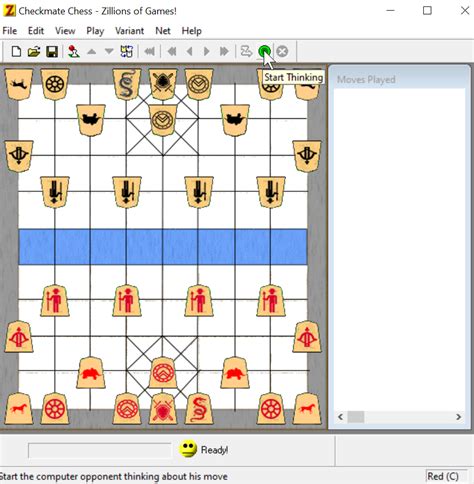Step back one move arrow
The height and width of the screenshot is (484, 474).
[x=190, y=52]
